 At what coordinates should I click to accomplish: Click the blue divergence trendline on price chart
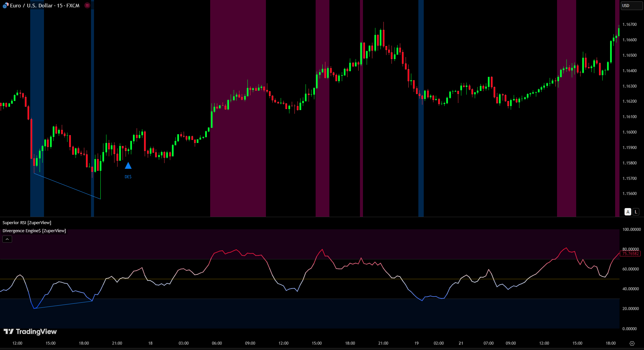point(67,186)
